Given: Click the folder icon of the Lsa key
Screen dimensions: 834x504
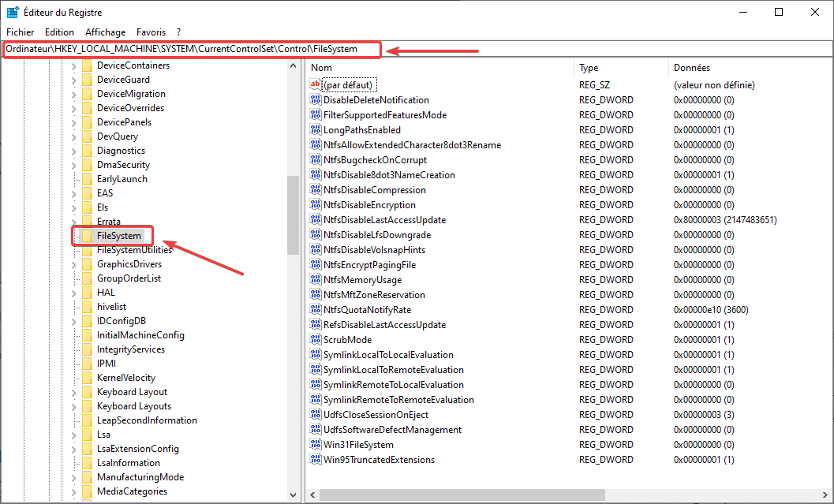Looking at the screenshot, I should point(88,435).
